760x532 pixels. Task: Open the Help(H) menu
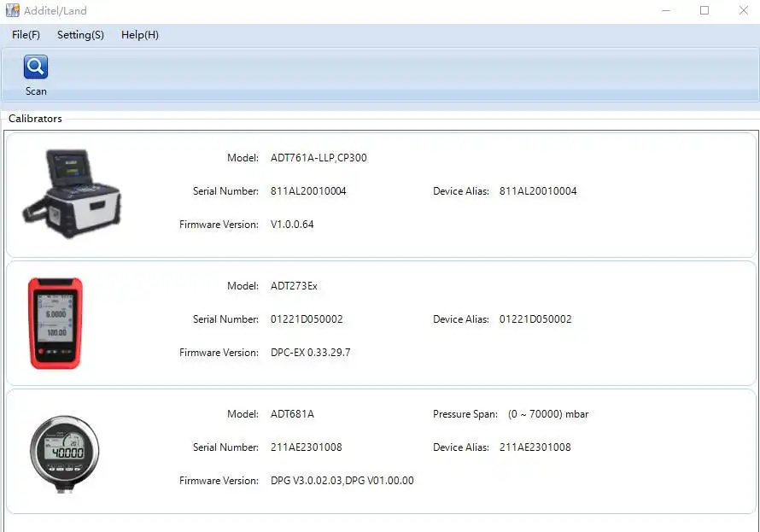click(x=140, y=35)
